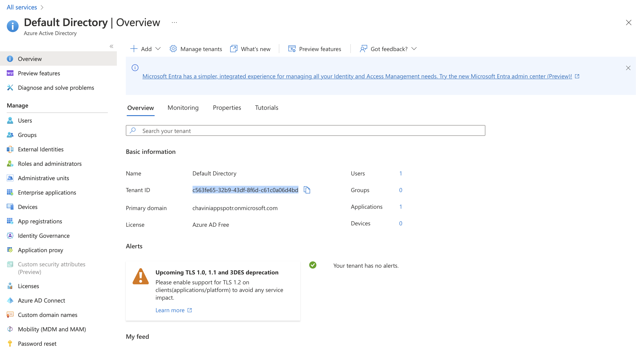Switch to the Properties tab

point(227,108)
